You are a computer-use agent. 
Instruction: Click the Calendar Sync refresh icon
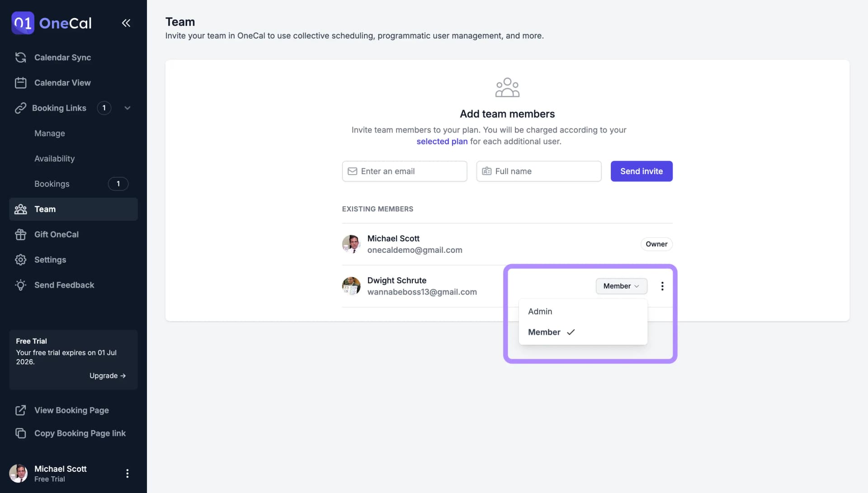click(x=21, y=57)
